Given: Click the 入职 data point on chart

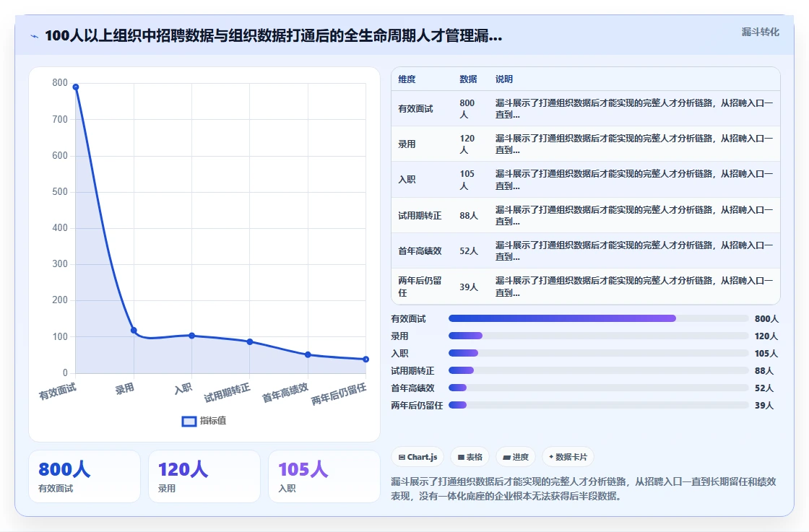Looking at the screenshot, I should [192, 336].
